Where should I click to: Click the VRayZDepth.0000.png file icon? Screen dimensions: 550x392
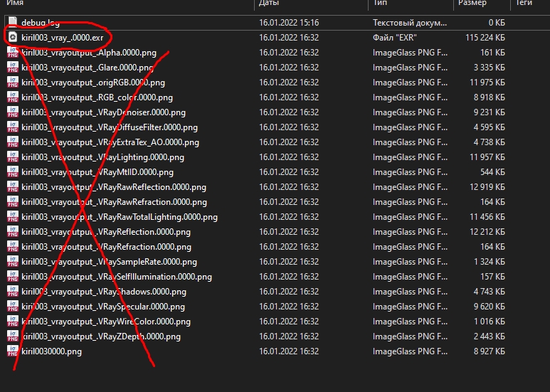click(x=12, y=337)
